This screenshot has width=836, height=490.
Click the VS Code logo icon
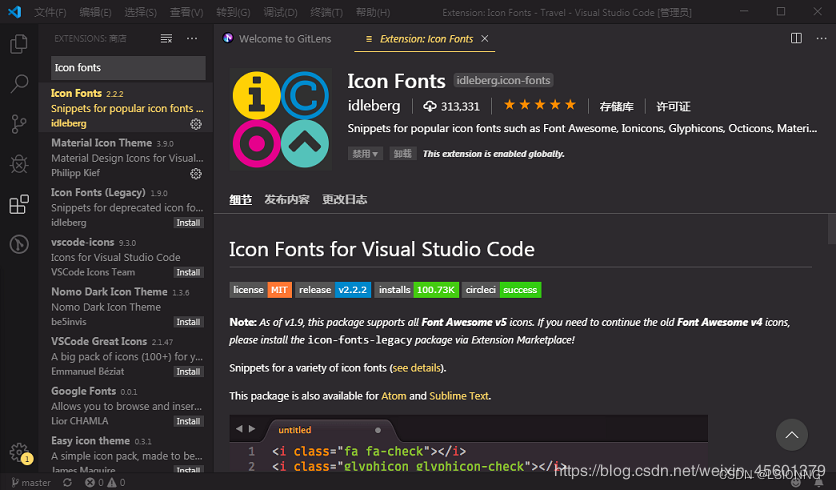coord(14,12)
